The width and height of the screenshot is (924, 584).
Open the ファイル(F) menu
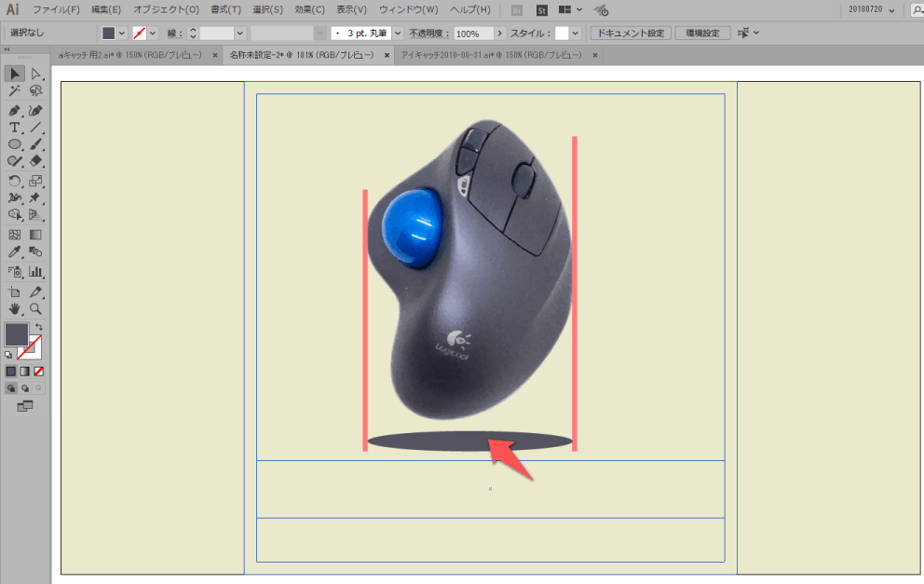[56, 10]
